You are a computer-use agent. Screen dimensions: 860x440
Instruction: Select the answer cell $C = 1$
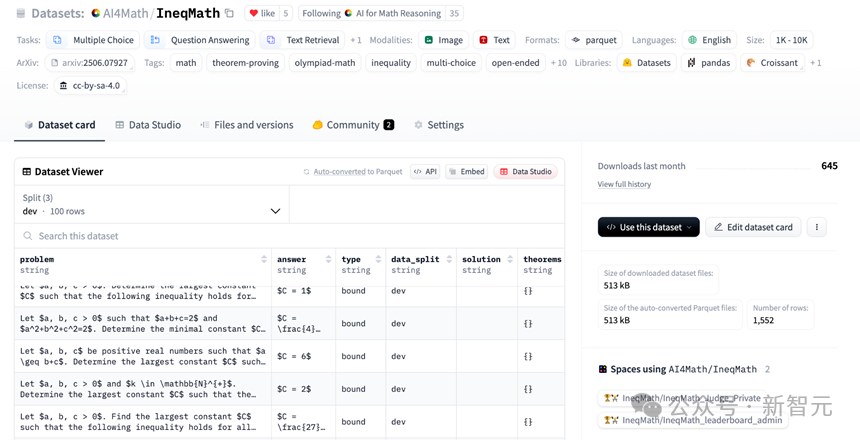pyautogui.click(x=304, y=291)
